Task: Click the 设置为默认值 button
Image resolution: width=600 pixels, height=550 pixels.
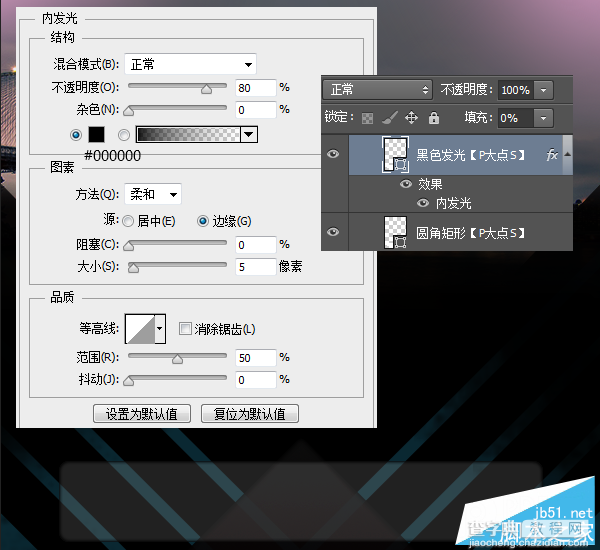Action: coord(142,414)
